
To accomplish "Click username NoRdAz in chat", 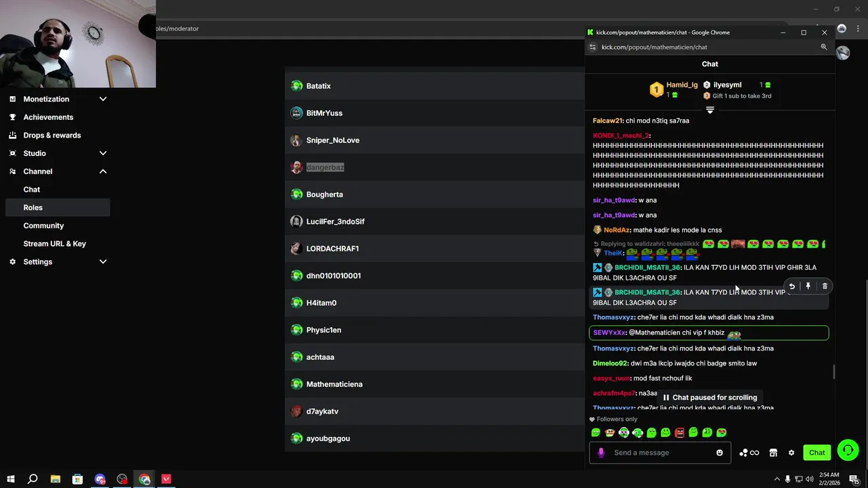I will pyautogui.click(x=616, y=230).
